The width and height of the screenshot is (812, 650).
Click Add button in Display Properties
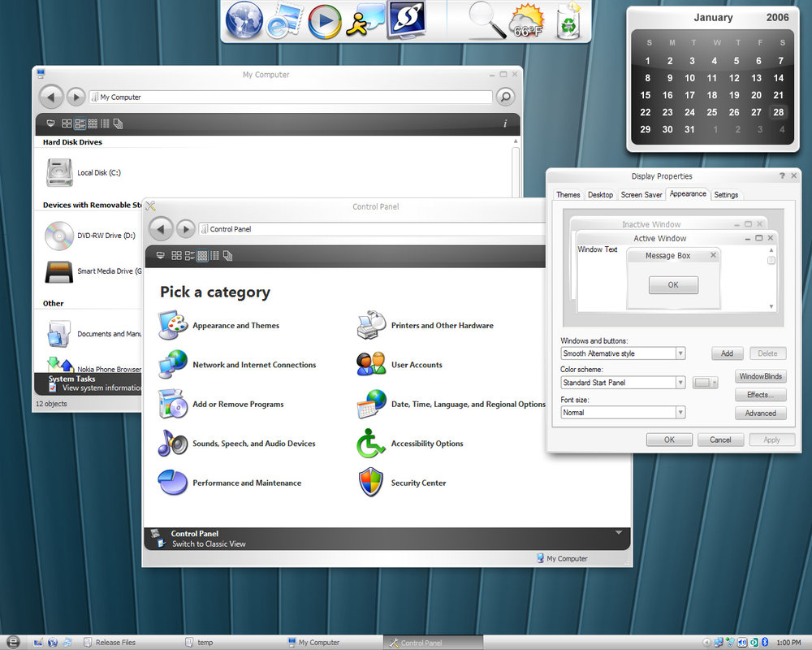pos(727,353)
